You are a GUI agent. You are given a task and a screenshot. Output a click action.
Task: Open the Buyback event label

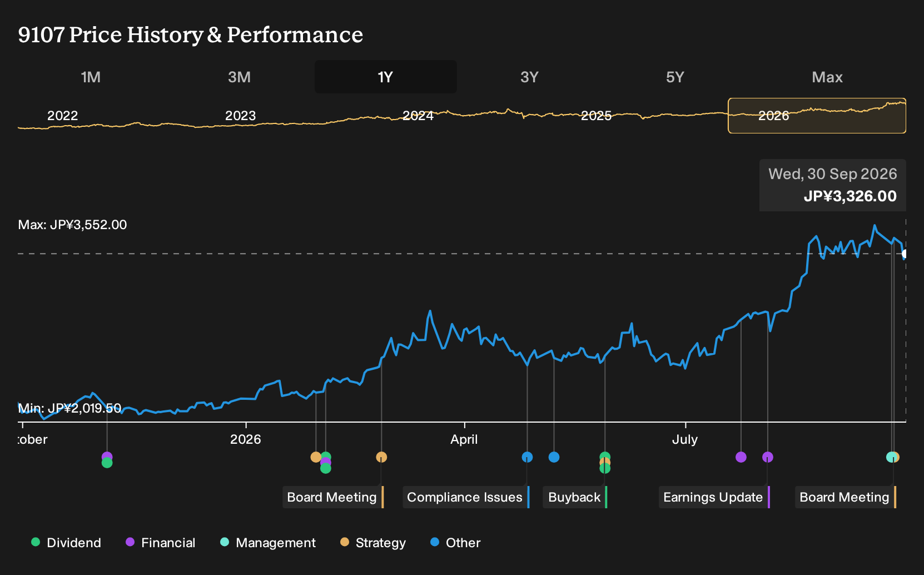click(575, 497)
